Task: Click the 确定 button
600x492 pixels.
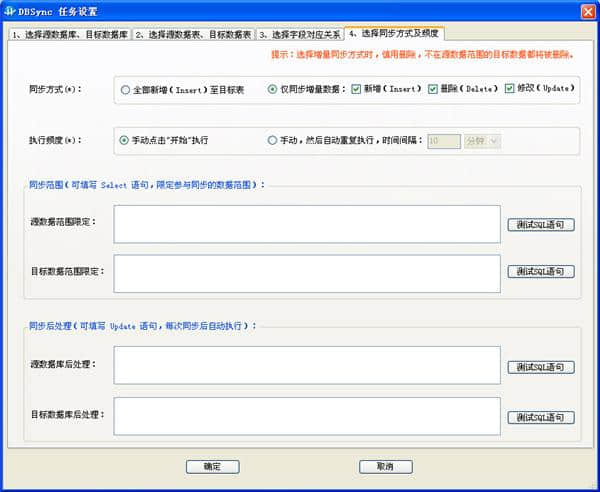Action: pyautogui.click(x=212, y=466)
